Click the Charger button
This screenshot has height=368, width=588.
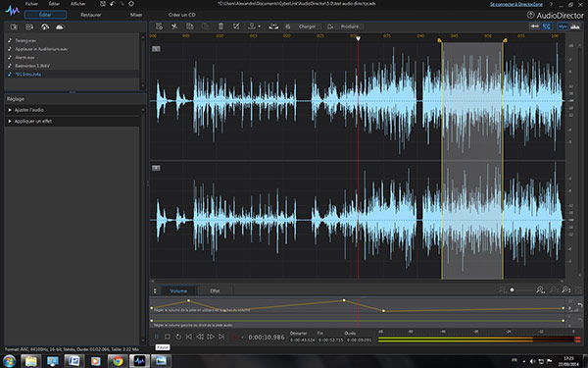(303, 26)
